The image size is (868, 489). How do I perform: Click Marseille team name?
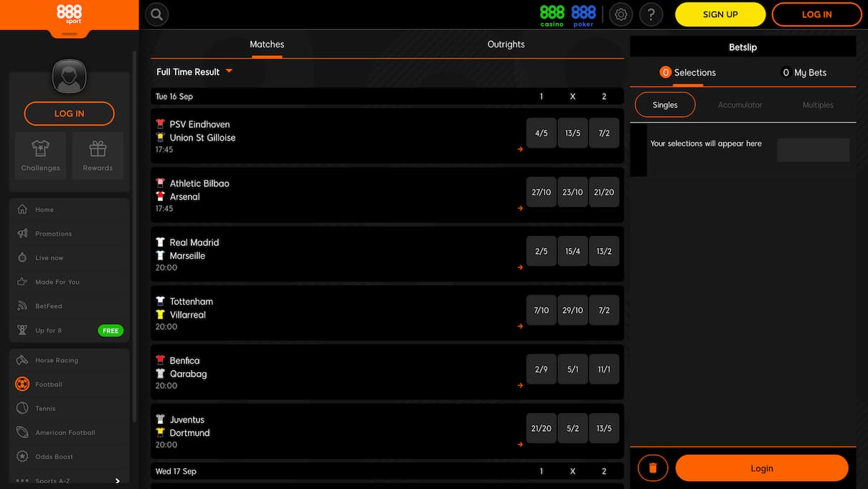[187, 256]
